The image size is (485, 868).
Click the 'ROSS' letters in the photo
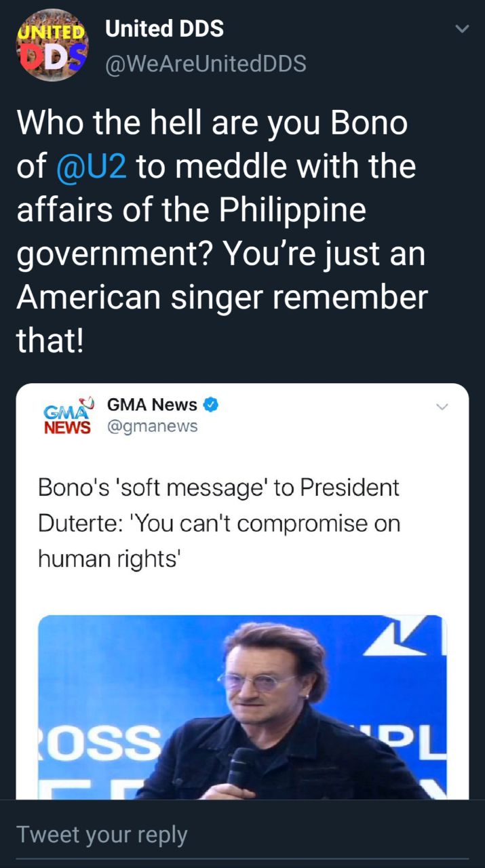pos(99,744)
